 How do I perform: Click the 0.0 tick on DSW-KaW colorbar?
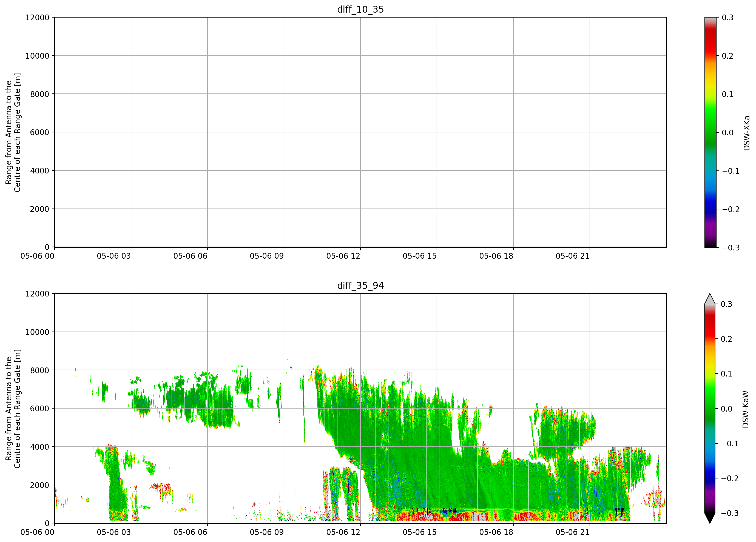click(727, 408)
